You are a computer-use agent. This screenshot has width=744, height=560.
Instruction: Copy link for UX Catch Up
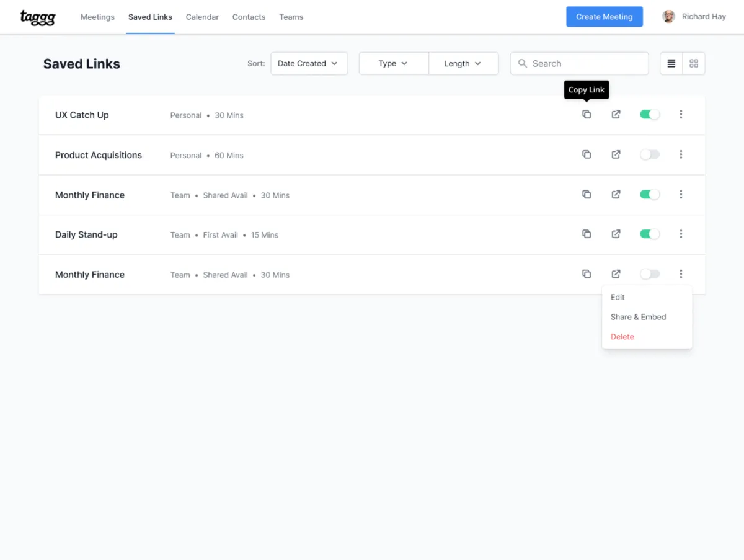pos(587,115)
